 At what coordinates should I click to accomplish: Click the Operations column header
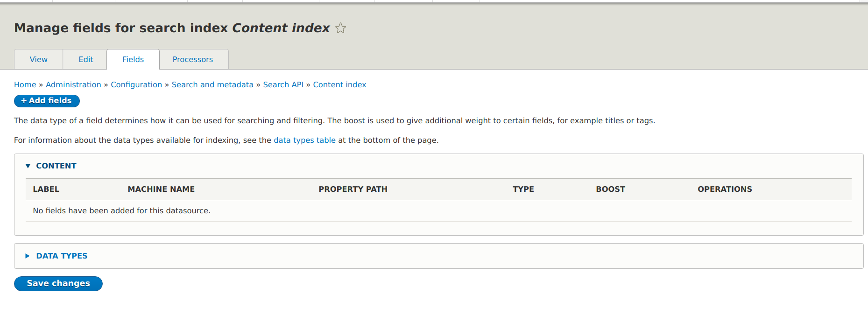pyautogui.click(x=725, y=189)
